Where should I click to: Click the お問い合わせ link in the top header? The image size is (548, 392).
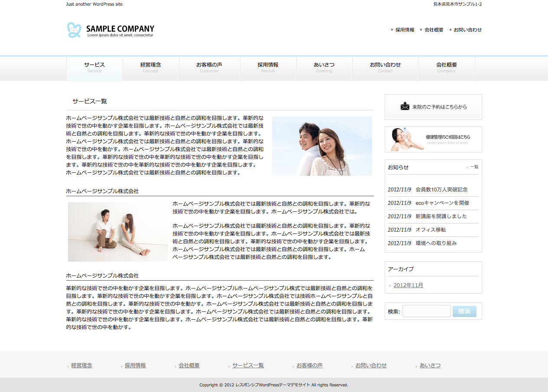coord(467,30)
